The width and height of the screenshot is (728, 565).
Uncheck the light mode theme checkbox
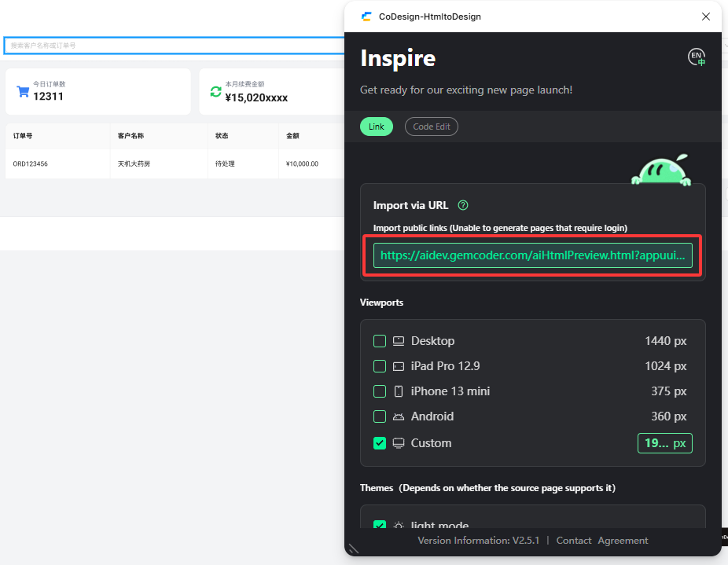[x=380, y=525]
